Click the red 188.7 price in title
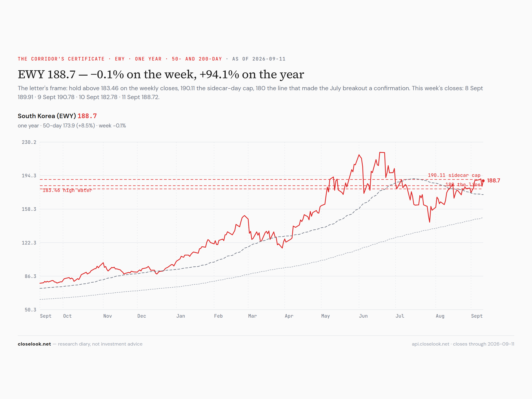The width and height of the screenshot is (532, 399). [87, 116]
